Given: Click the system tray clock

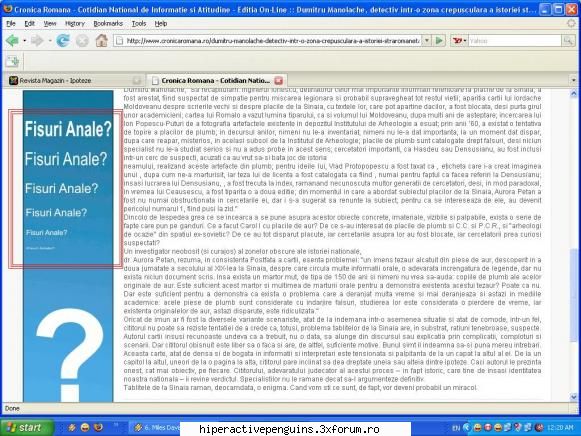Looking at the screenshot, I should (560, 428).
